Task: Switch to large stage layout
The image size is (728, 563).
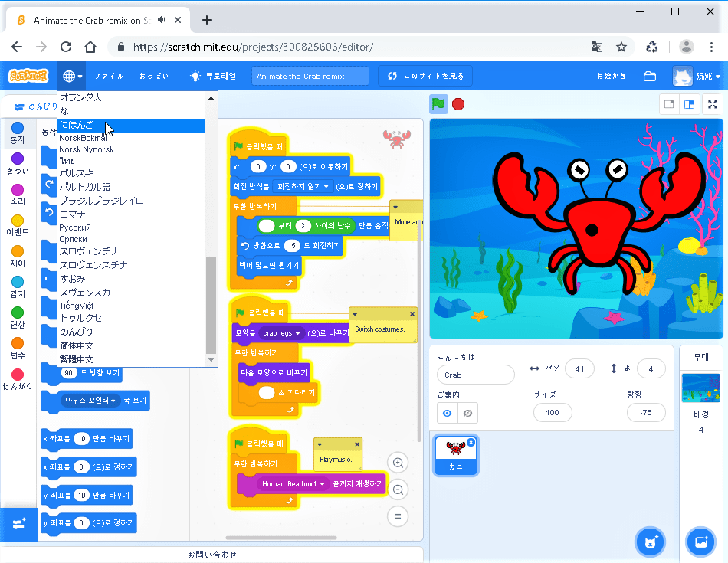Action: click(689, 104)
